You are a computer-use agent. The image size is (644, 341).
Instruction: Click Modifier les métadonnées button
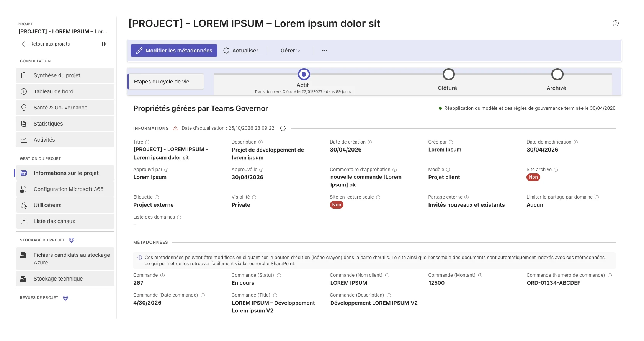tap(174, 51)
